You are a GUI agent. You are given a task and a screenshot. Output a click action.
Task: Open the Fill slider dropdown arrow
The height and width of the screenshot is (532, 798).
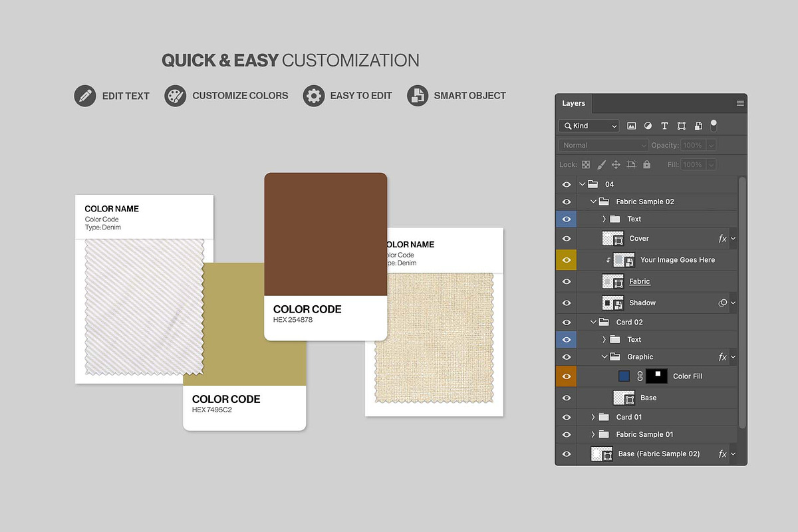click(711, 164)
